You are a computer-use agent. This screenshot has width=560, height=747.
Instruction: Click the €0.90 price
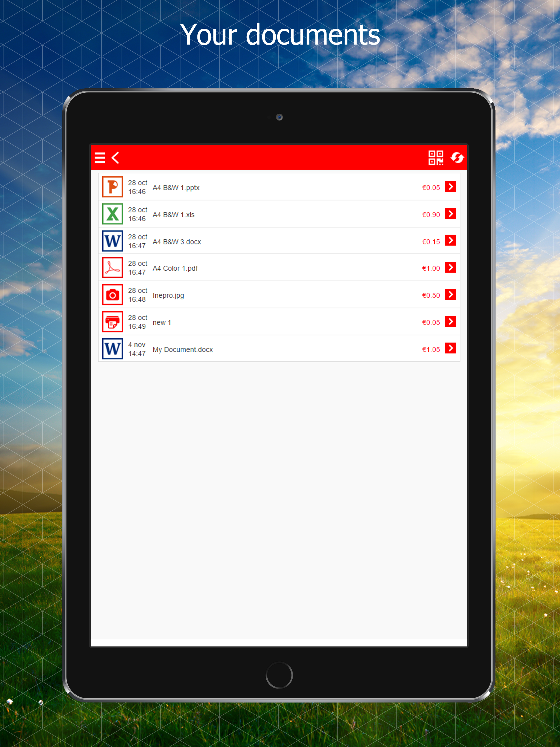pos(431,215)
